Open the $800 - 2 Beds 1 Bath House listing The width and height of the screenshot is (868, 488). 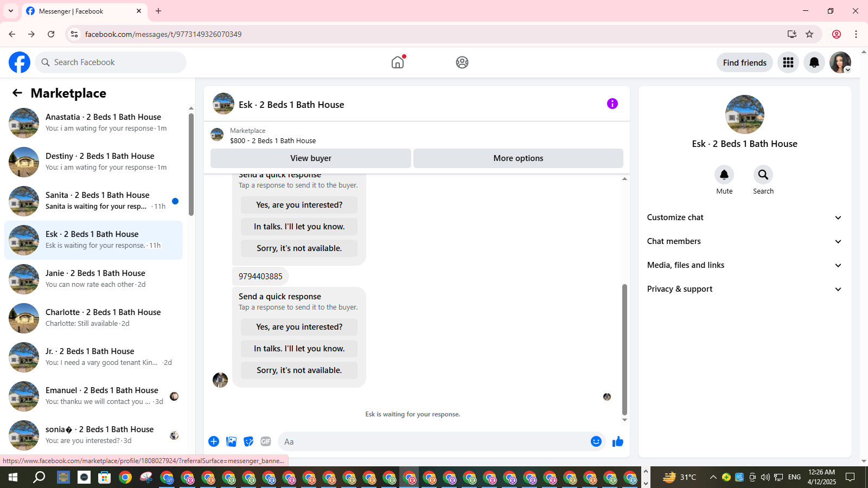pyautogui.click(x=273, y=140)
